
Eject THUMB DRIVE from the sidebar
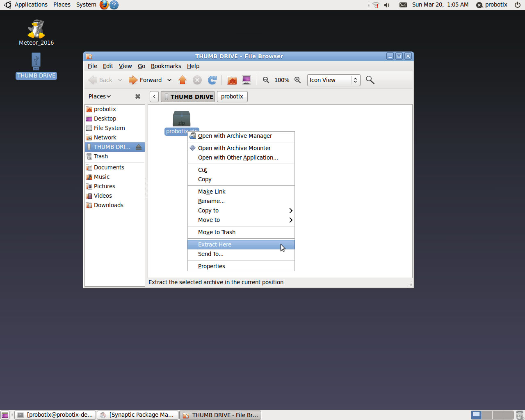coord(139,147)
